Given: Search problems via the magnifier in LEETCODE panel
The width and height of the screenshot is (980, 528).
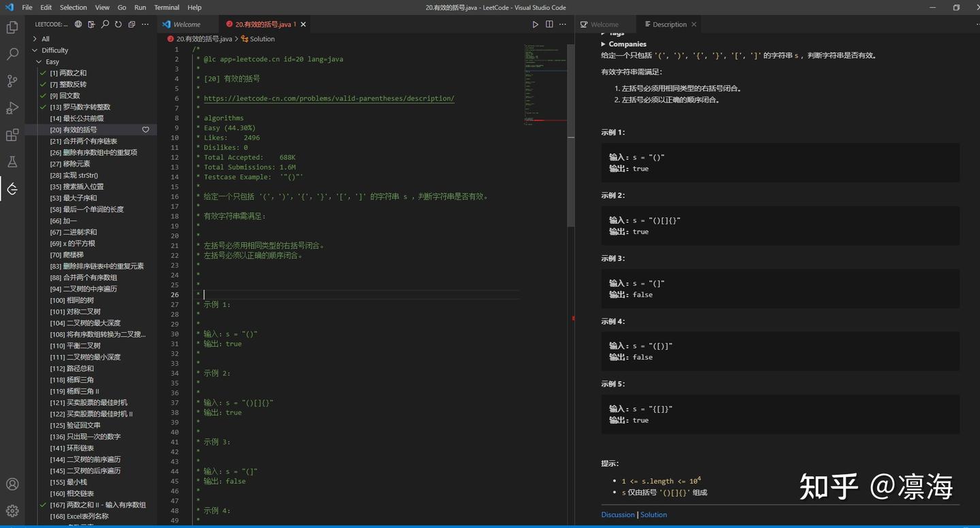Looking at the screenshot, I should point(105,24).
